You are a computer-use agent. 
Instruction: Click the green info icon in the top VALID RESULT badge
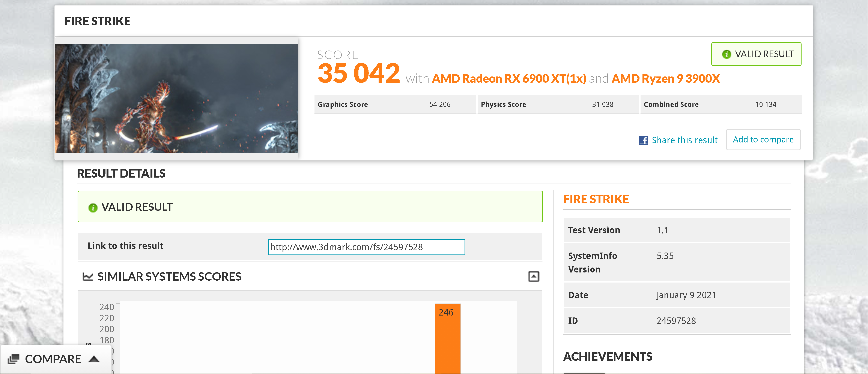coord(727,54)
